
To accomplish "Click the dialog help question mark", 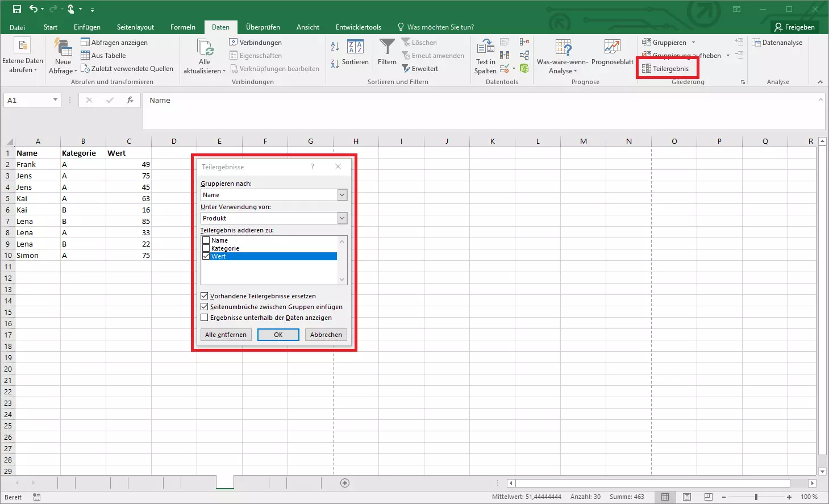I will click(313, 166).
